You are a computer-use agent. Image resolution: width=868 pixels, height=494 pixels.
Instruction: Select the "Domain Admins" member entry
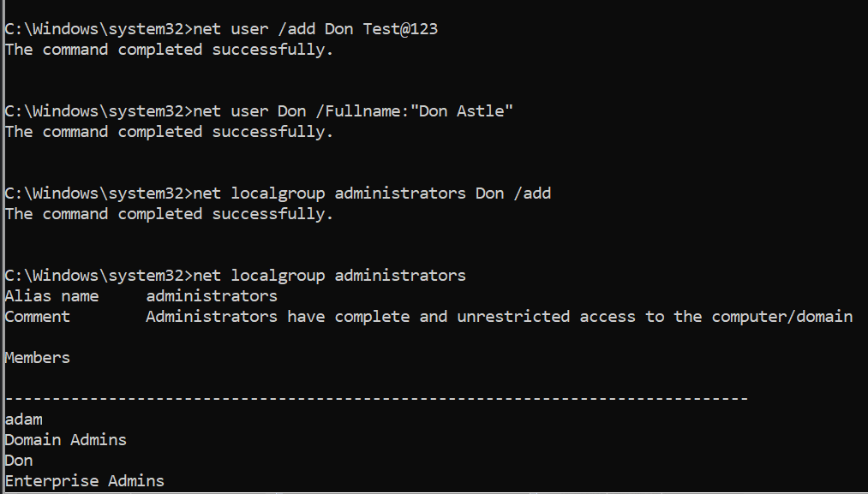pos(66,440)
